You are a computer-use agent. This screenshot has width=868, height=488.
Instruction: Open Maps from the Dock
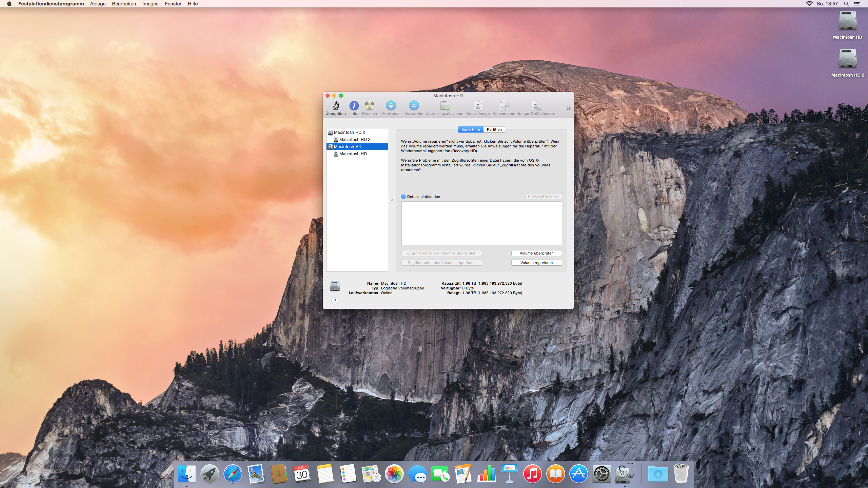[x=371, y=473]
